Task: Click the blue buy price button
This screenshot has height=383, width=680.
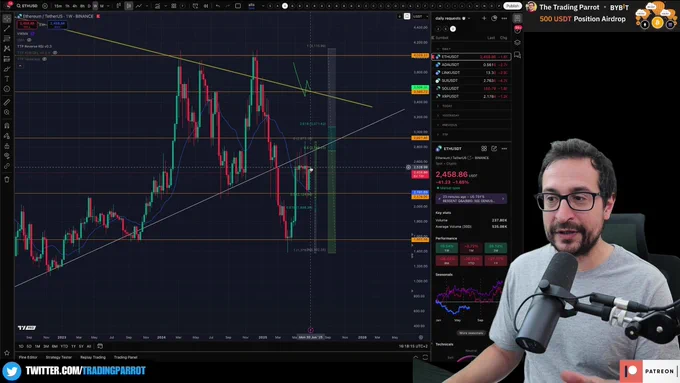Action: [57, 25]
